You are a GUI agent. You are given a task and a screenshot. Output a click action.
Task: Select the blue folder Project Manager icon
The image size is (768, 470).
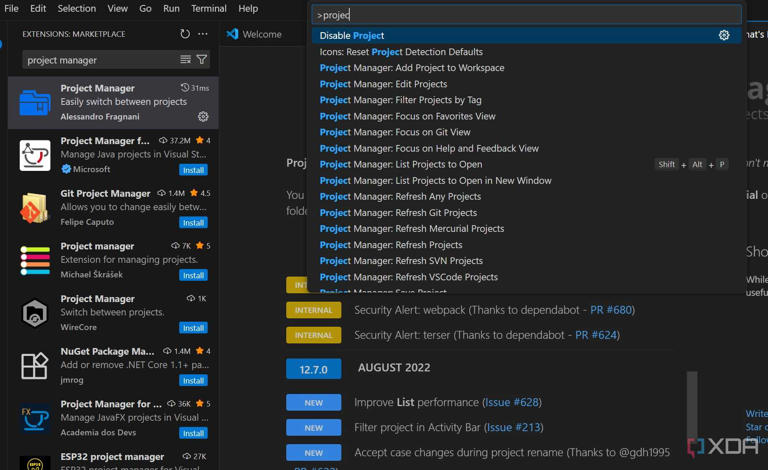coord(35,103)
